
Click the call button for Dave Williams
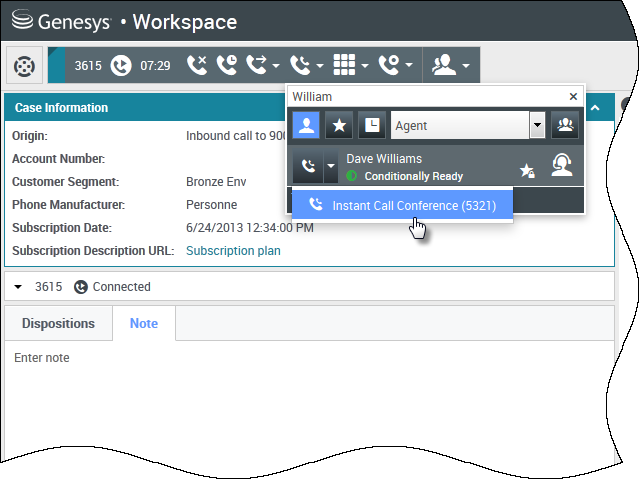click(308, 166)
